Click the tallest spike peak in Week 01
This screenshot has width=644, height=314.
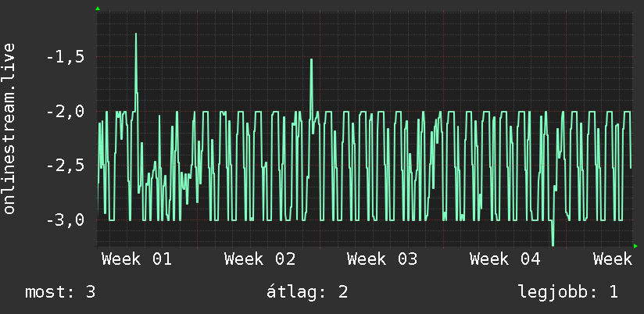[x=136, y=34]
